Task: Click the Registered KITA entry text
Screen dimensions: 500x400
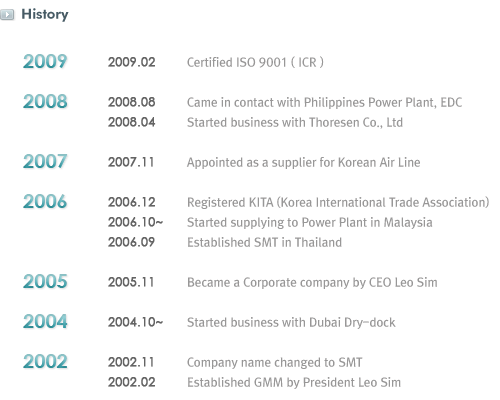Action: 338,203
